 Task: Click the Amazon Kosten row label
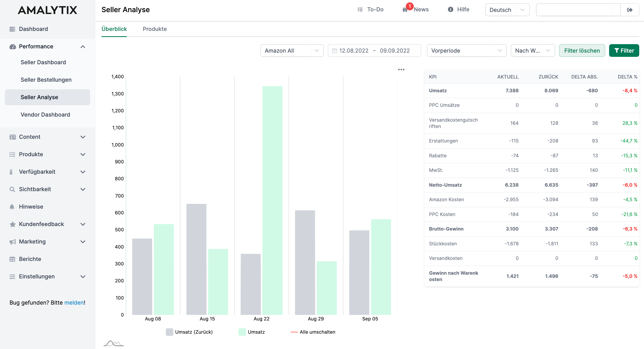[447, 200]
